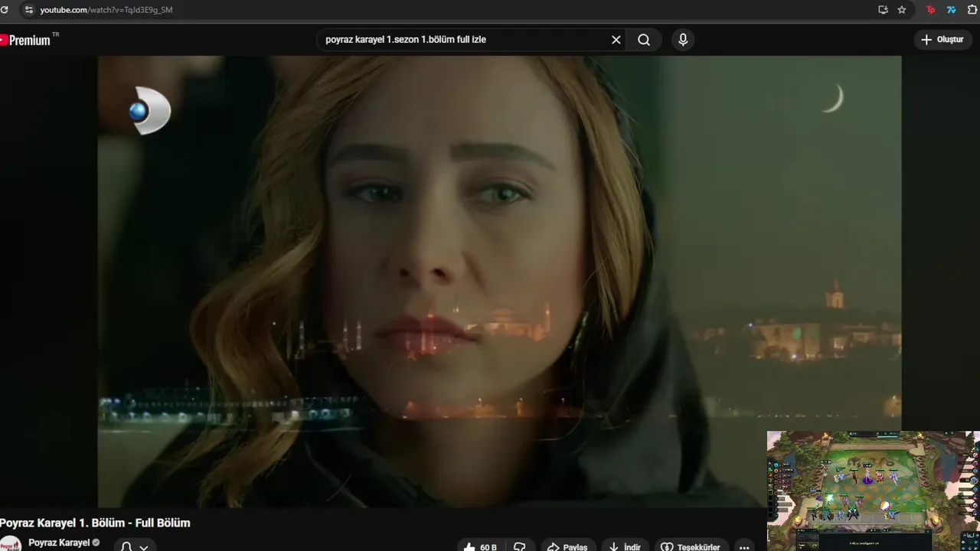Open the Oluştur create button
The image size is (980, 551).
pyautogui.click(x=943, y=40)
